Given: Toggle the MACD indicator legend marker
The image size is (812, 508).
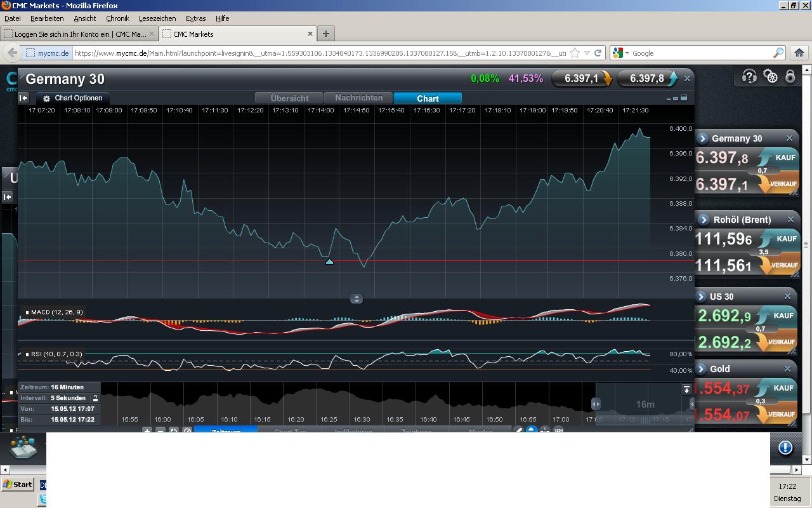Looking at the screenshot, I should tap(28, 312).
